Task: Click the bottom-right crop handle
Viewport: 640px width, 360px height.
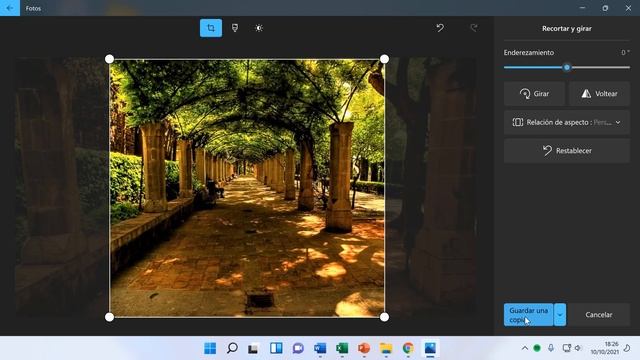Action: (384, 317)
